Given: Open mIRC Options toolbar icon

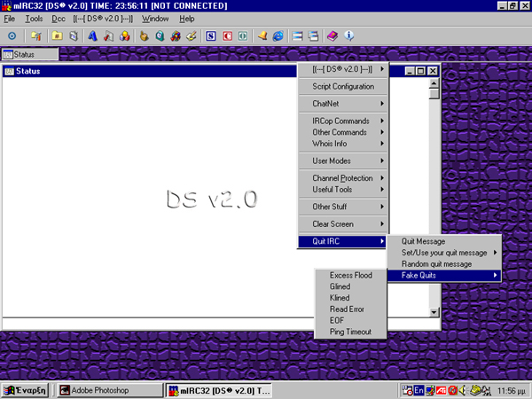Looking at the screenshot, I should (36, 35).
